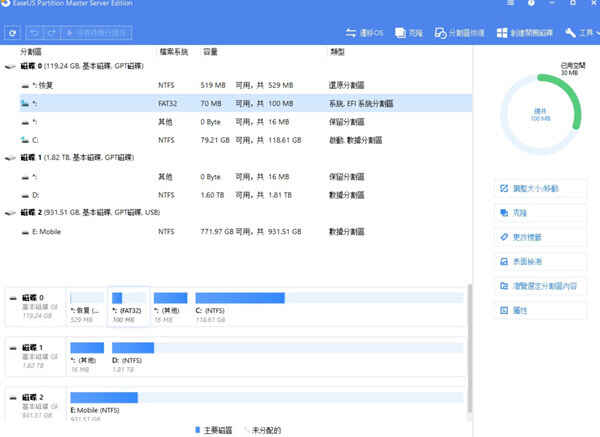The height and width of the screenshot is (437, 600).
Task: Click the green used-space ring chart
Action: (x=541, y=114)
